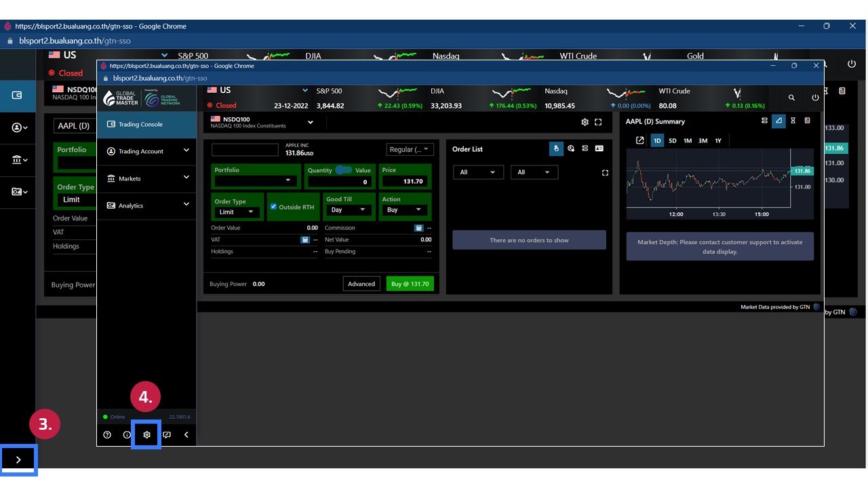This screenshot has width=868, height=488.
Task: Select the 1M chart period tab
Action: (x=688, y=140)
